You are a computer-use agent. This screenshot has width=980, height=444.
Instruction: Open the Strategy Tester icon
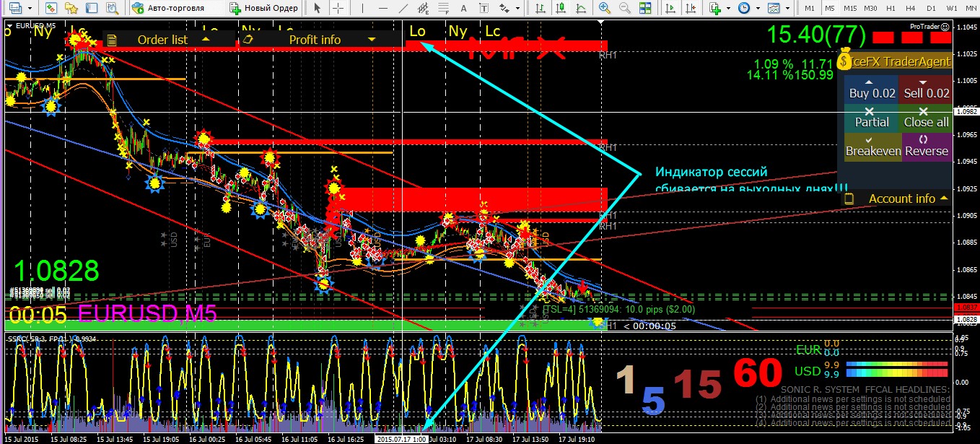click(113, 8)
